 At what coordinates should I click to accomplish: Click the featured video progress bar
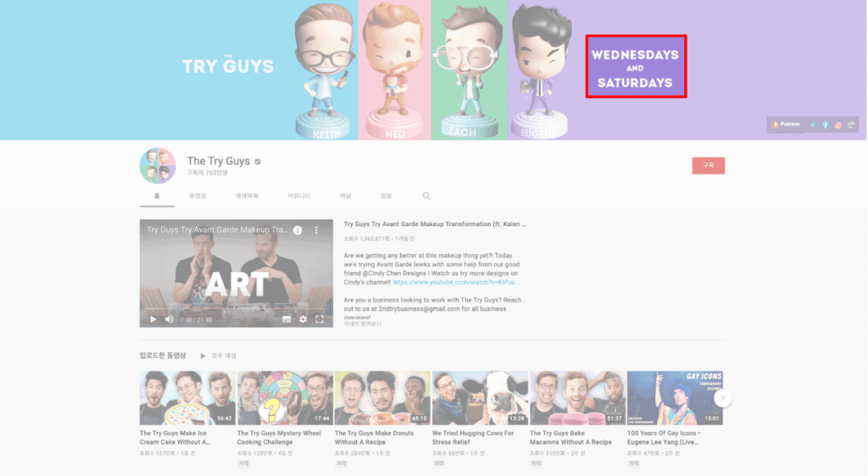click(x=236, y=310)
